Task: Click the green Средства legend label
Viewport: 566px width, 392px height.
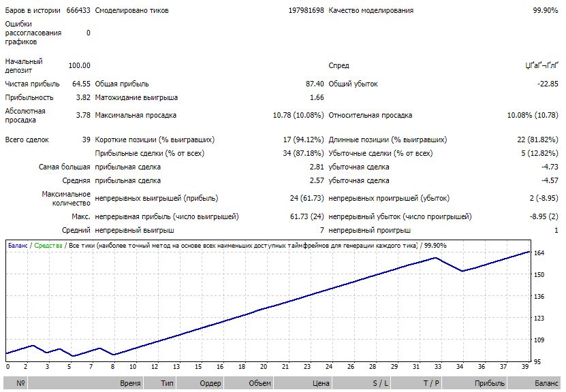Action: [48, 246]
